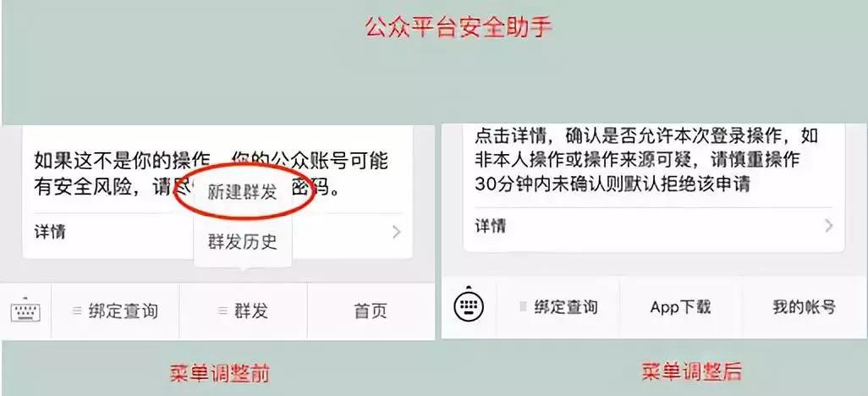Open the 首页 menu button
Screen dimensions: 868x396
pyautogui.click(x=371, y=311)
